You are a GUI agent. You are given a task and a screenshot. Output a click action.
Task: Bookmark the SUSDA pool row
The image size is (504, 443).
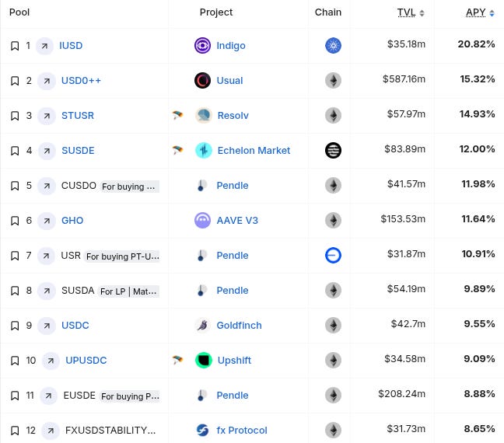pos(15,291)
